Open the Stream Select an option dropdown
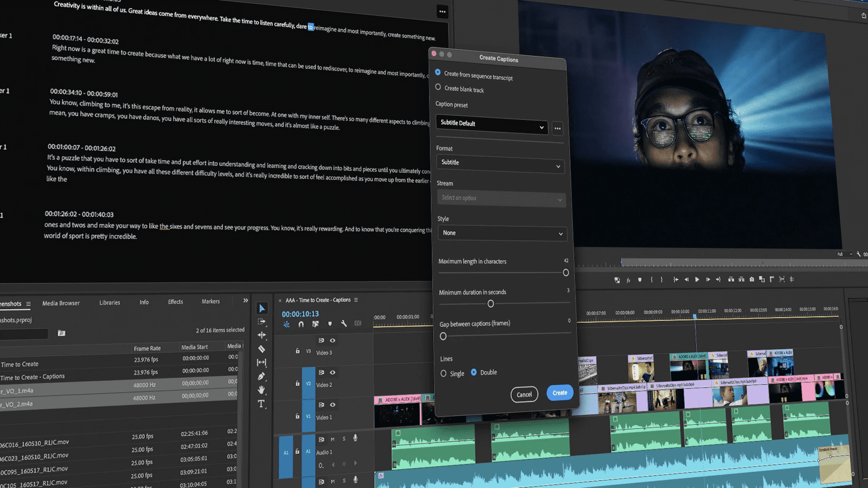The image size is (868, 488). [501, 198]
